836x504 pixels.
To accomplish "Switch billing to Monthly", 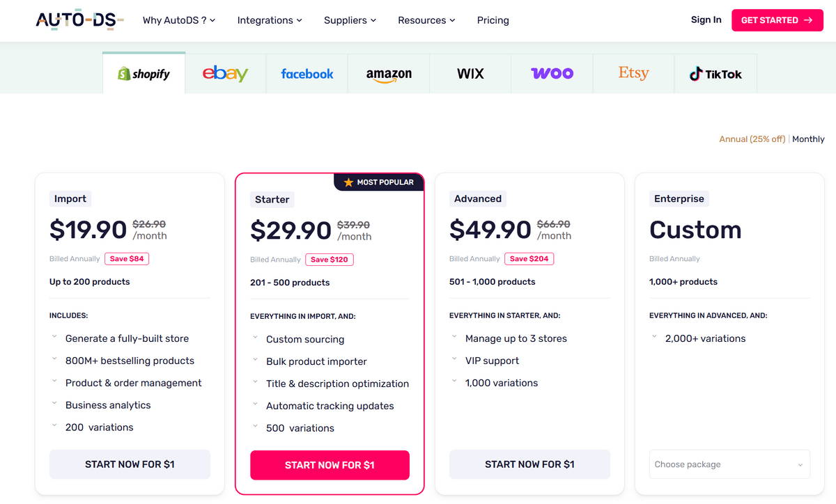I will (808, 139).
